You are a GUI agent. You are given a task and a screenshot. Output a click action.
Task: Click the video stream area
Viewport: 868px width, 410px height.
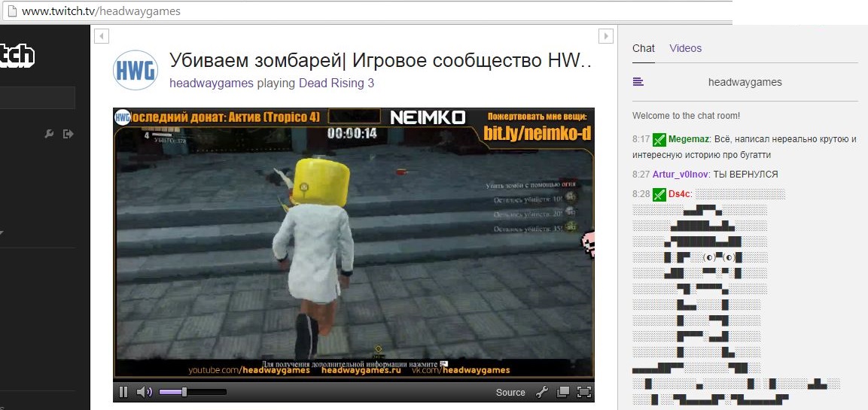(354, 244)
